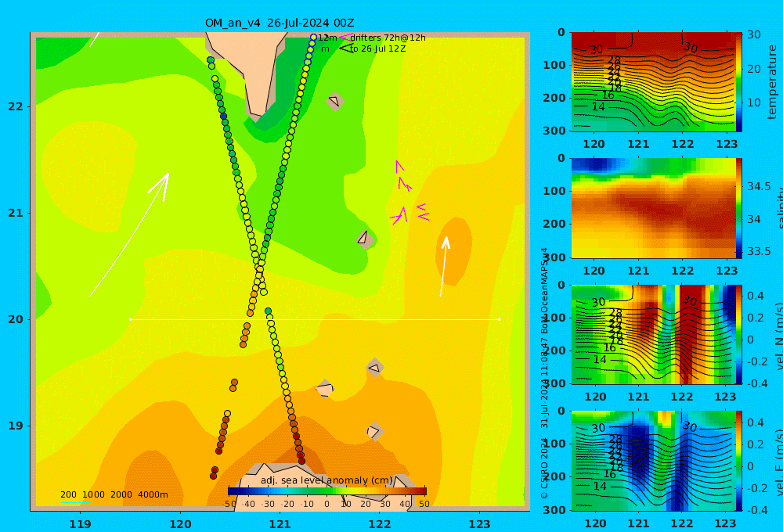Click the title text OM_an_v4 26-Jul-2024 00Z

click(280, 23)
